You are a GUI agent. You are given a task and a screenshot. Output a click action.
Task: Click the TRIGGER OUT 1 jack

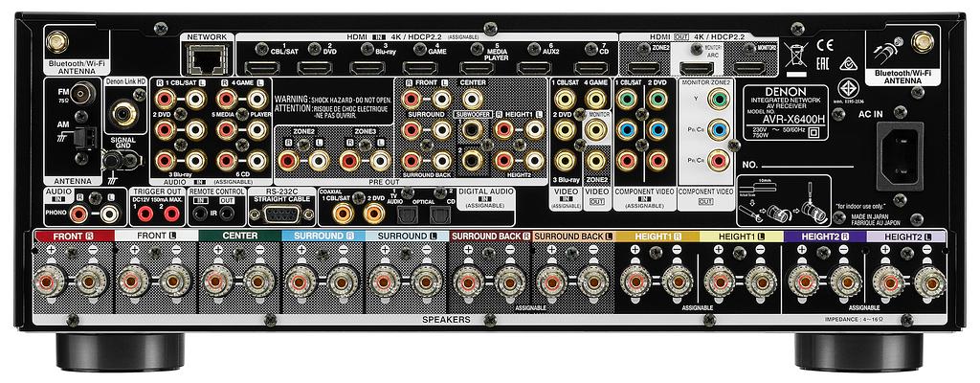(x=145, y=214)
